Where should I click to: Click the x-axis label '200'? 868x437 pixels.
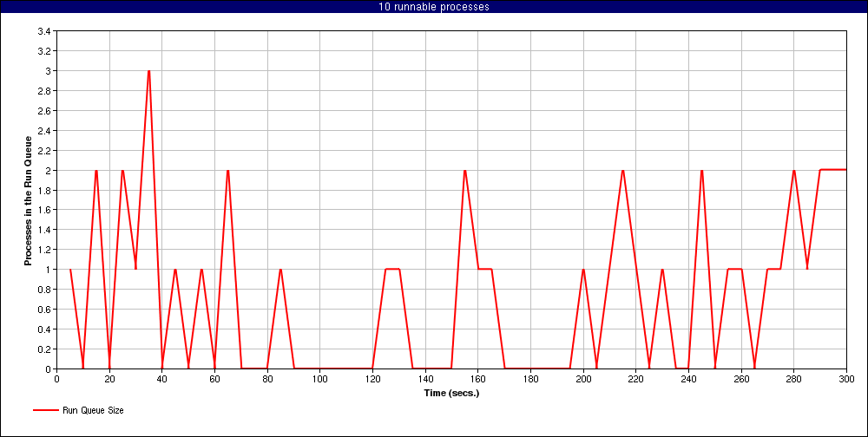click(x=583, y=378)
